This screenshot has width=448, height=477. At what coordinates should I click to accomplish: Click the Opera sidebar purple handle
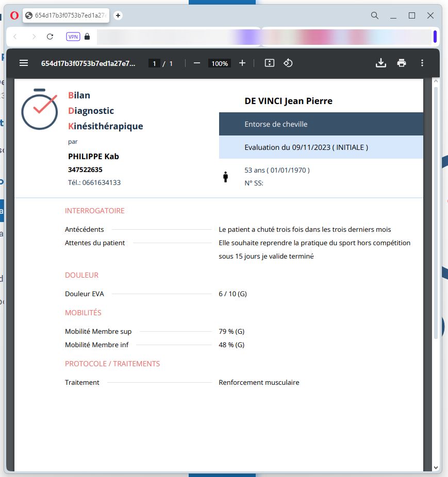click(435, 37)
